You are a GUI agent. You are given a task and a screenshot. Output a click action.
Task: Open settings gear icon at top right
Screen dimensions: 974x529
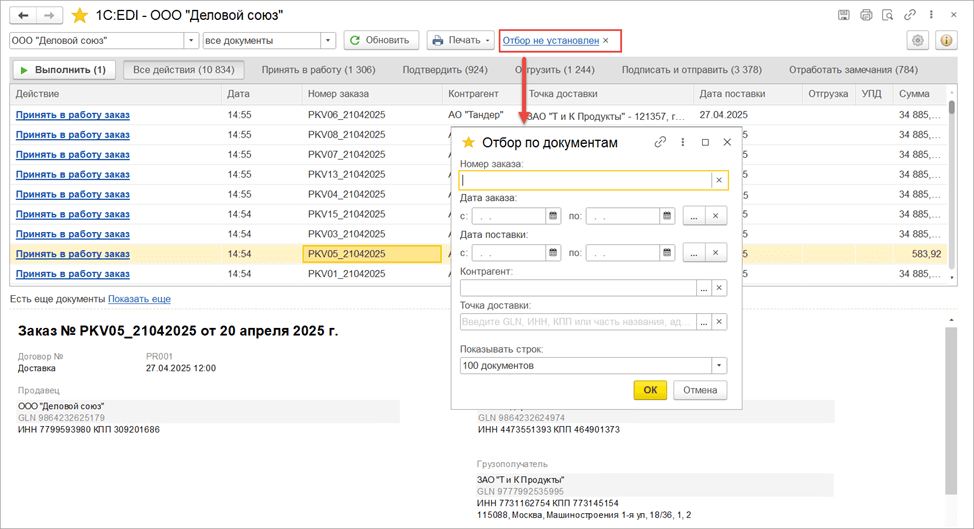point(917,41)
